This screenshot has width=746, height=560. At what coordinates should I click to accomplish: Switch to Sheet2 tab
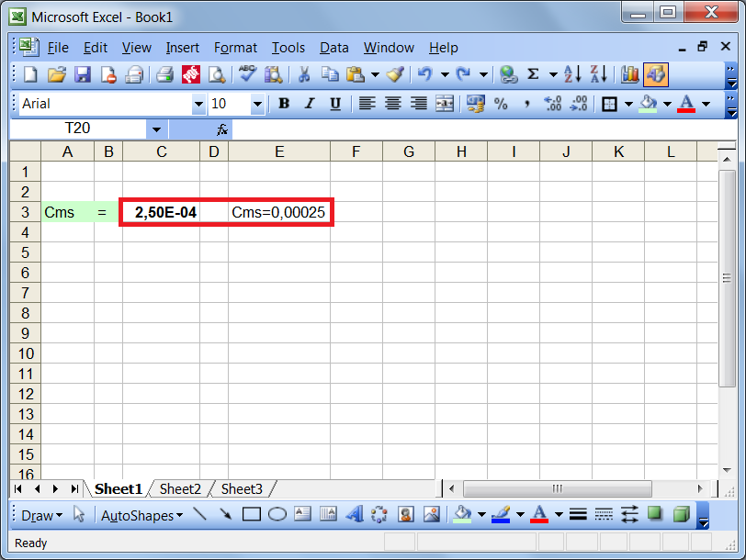pyautogui.click(x=180, y=488)
